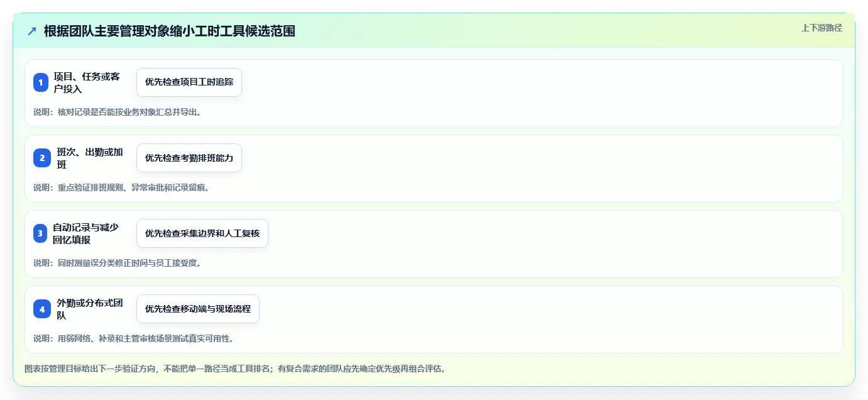Click the number 3 badge
Image resolution: width=868 pixels, height=400 pixels.
coord(40,233)
